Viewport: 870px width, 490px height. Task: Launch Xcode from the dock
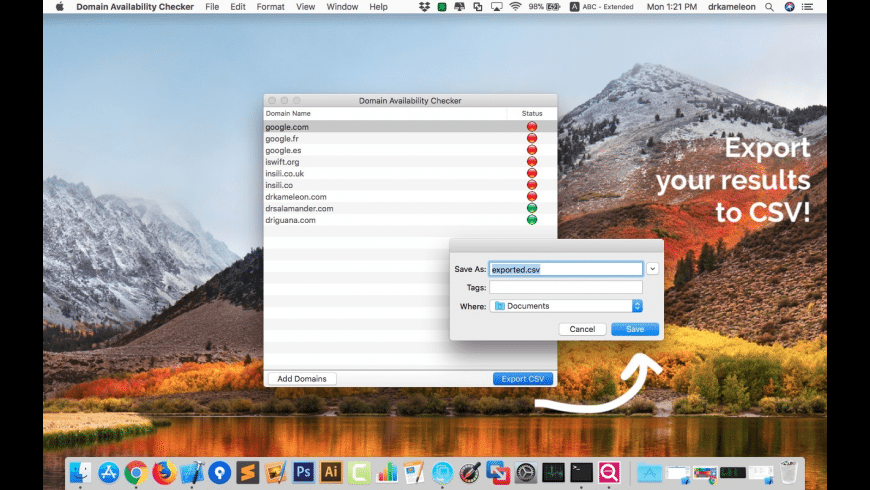192,473
